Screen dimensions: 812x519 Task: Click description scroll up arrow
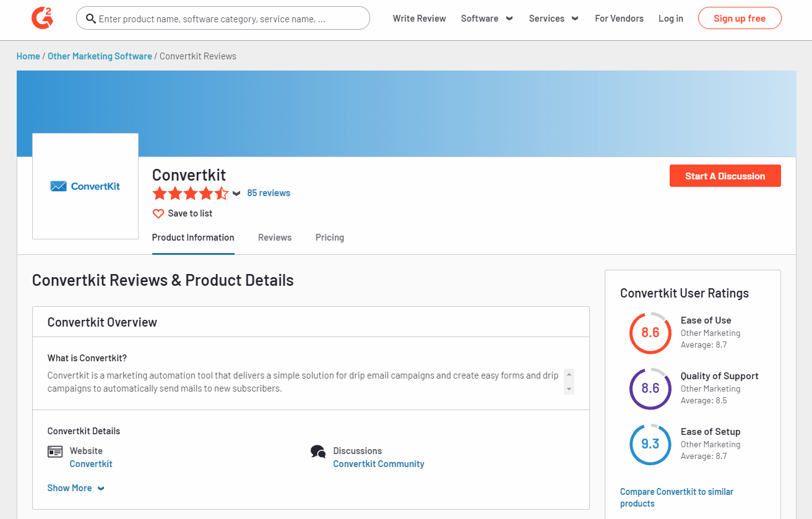[569, 375]
